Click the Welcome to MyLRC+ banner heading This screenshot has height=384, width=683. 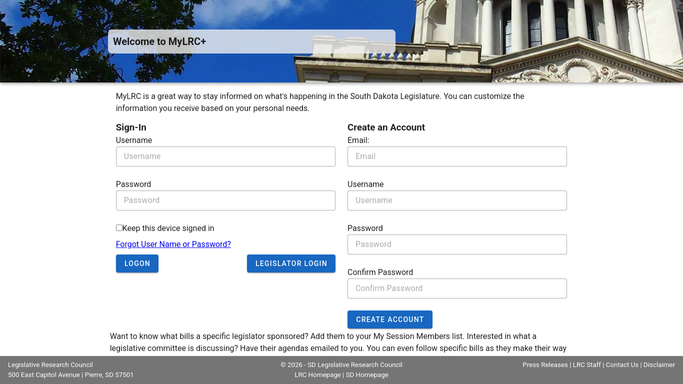[x=159, y=42]
